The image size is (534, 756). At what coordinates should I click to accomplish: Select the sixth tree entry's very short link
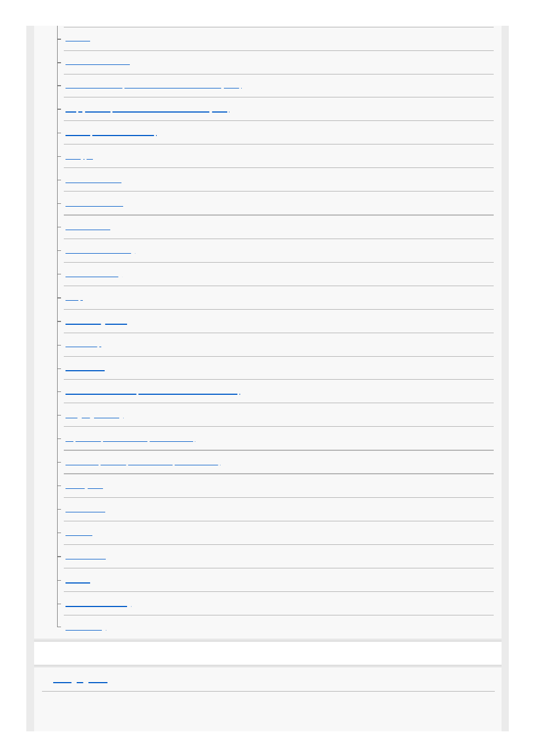click(x=79, y=158)
